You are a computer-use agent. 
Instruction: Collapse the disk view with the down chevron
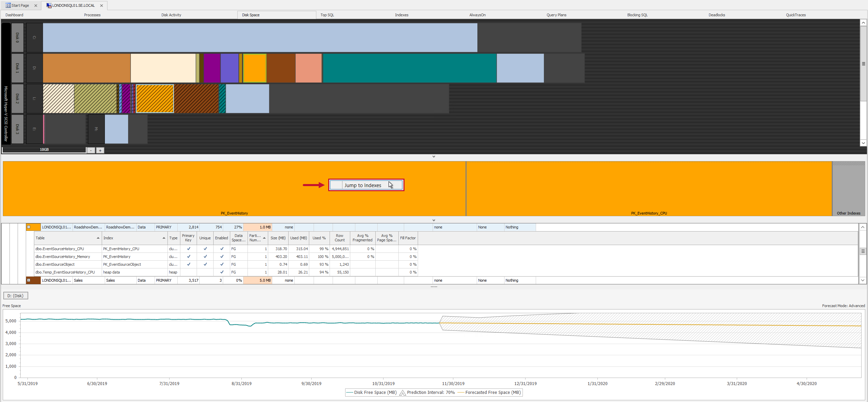[434, 157]
